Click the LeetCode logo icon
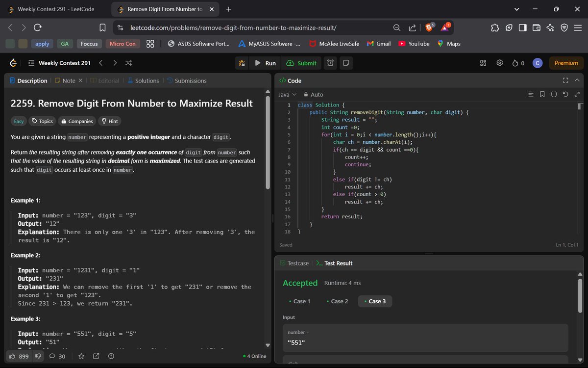The height and width of the screenshot is (368, 588). click(13, 63)
